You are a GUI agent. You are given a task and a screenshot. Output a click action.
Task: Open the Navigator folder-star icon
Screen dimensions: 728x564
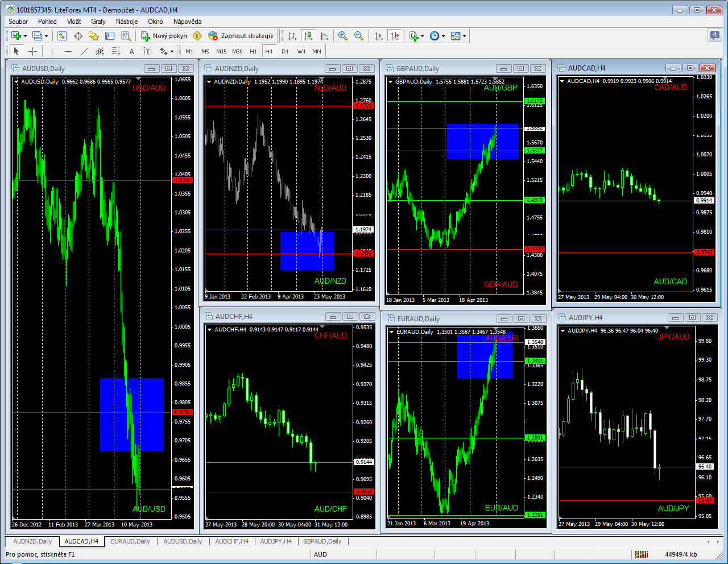(x=94, y=36)
